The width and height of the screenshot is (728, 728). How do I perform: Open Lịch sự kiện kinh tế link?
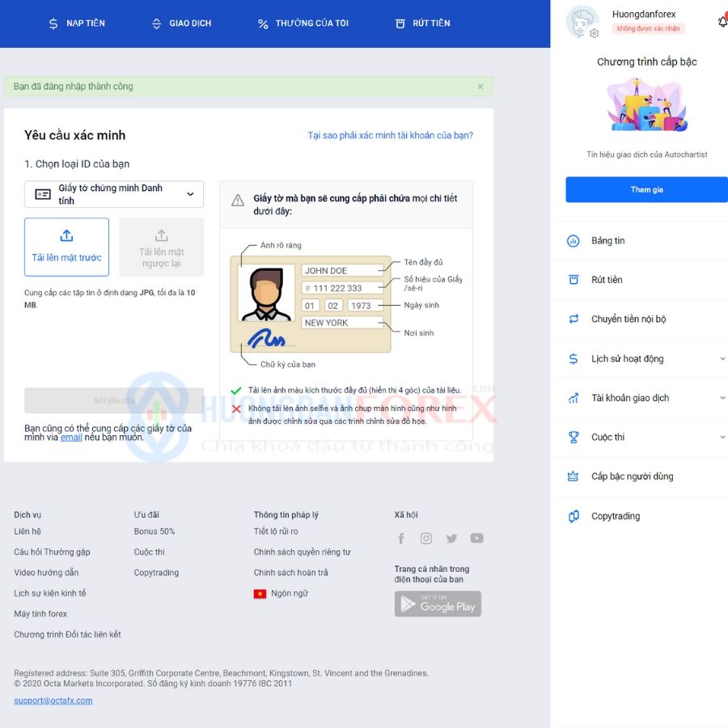(x=49, y=593)
